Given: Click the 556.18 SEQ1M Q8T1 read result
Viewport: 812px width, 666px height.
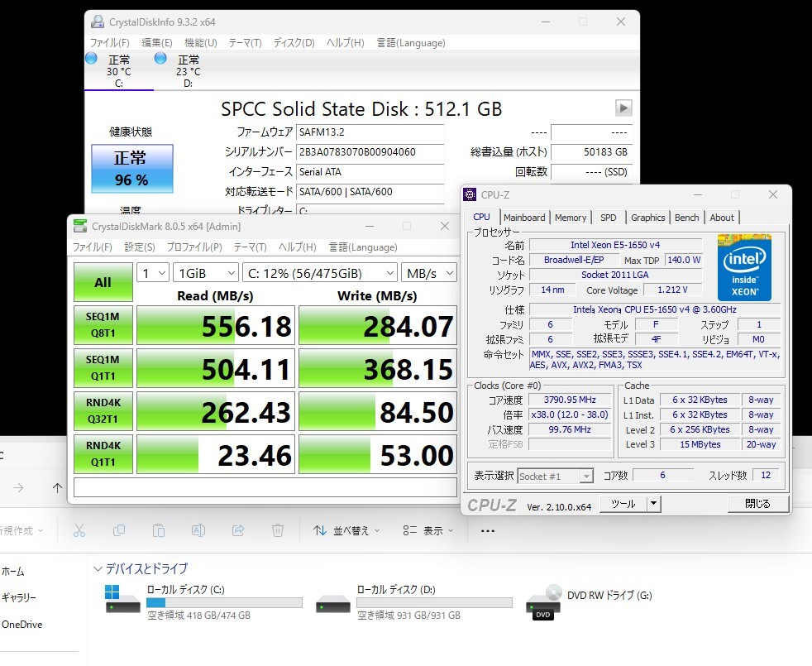Looking at the screenshot, I should 216,325.
